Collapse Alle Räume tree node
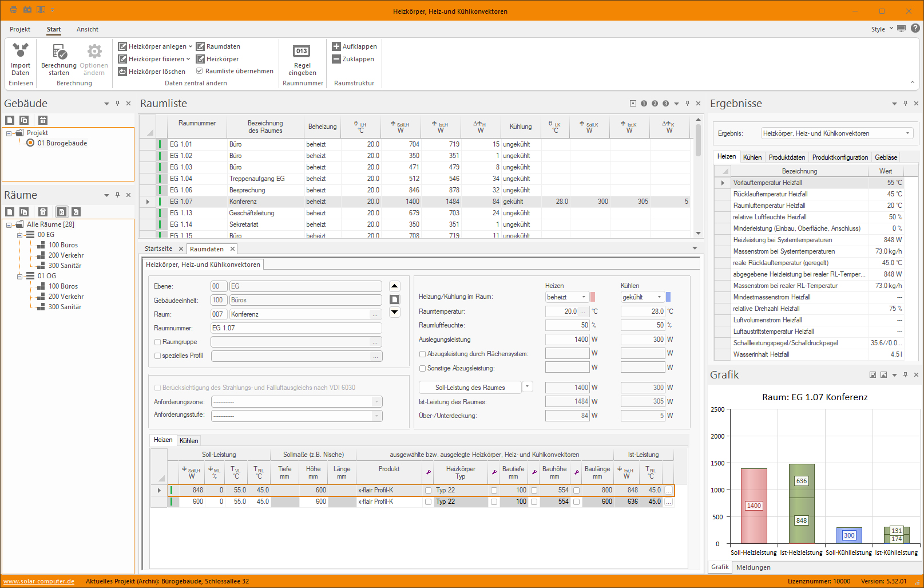This screenshot has width=924, height=588. tap(9, 225)
